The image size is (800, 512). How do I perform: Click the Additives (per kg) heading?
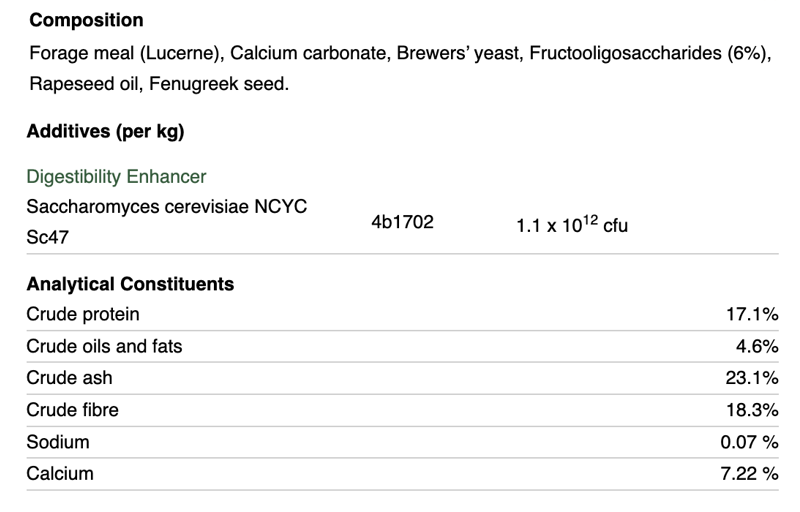click(105, 131)
